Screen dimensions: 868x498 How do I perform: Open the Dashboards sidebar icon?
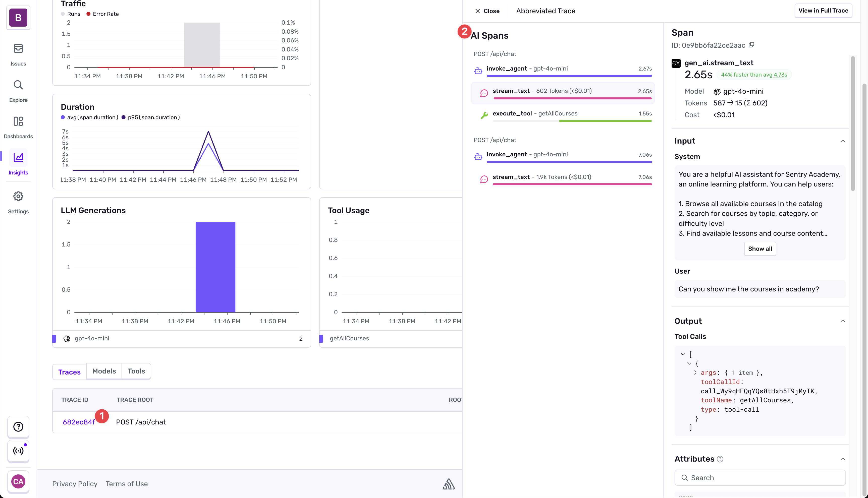(x=18, y=121)
